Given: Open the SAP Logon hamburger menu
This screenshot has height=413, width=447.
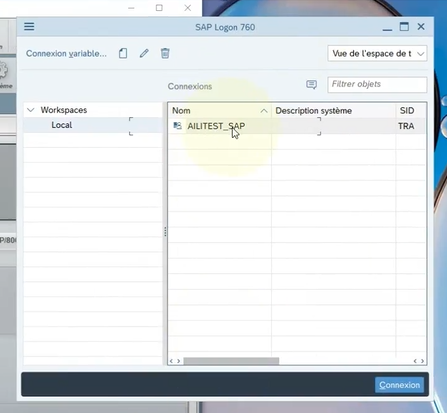Looking at the screenshot, I should click(x=29, y=26).
